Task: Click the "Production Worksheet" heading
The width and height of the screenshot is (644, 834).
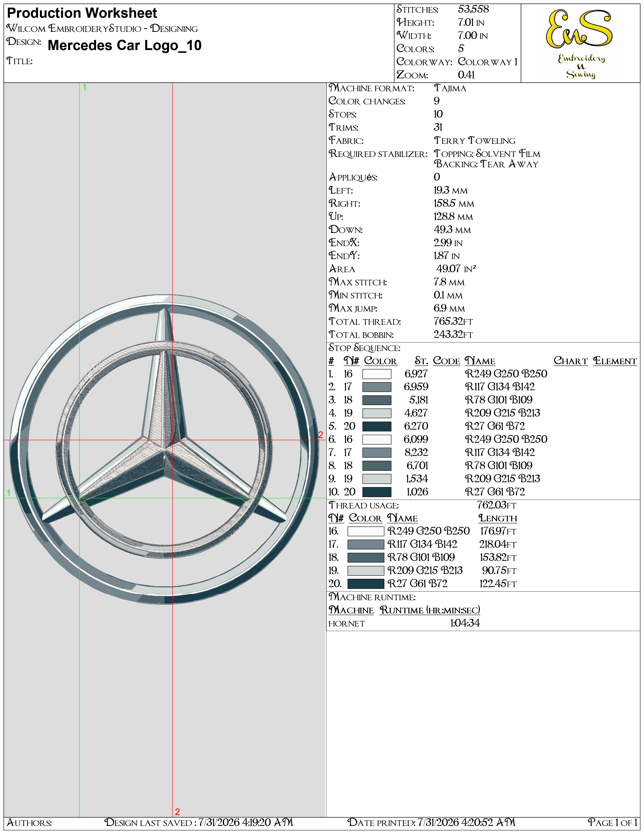Action: coord(82,13)
